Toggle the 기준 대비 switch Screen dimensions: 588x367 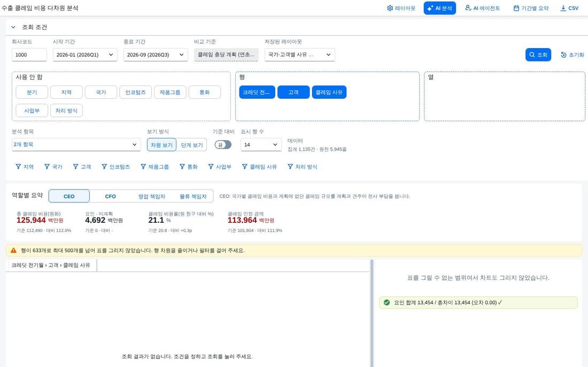[x=223, y=145]
